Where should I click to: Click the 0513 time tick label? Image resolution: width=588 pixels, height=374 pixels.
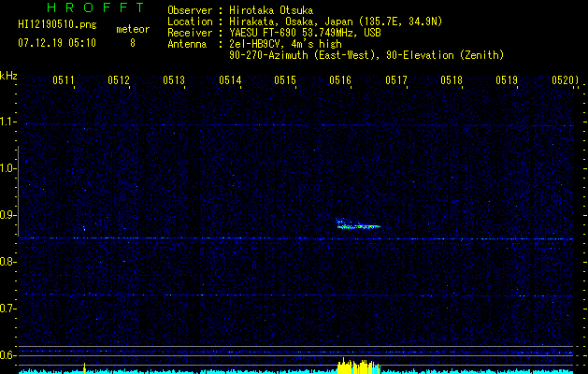tap(174, 80)
